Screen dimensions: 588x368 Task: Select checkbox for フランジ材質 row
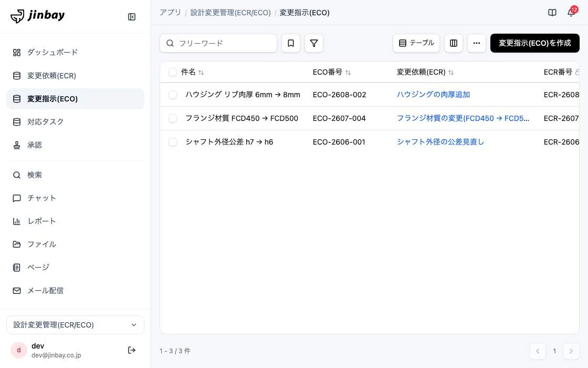click(x=173, y=118)
